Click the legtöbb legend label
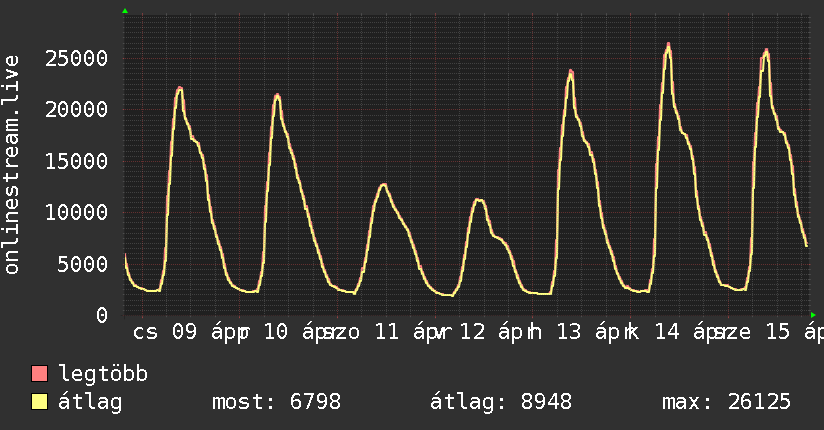 click(103, 373)
